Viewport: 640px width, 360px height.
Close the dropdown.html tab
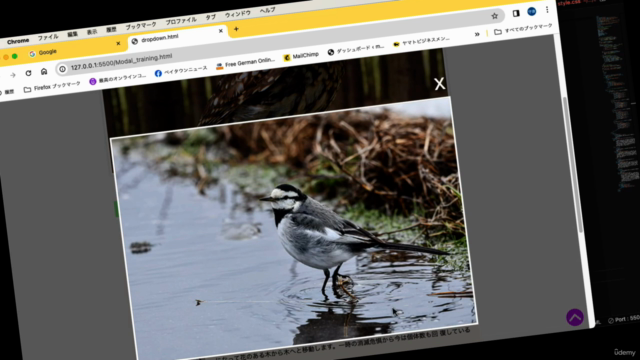pyautogui.click(x=220, y=31)
